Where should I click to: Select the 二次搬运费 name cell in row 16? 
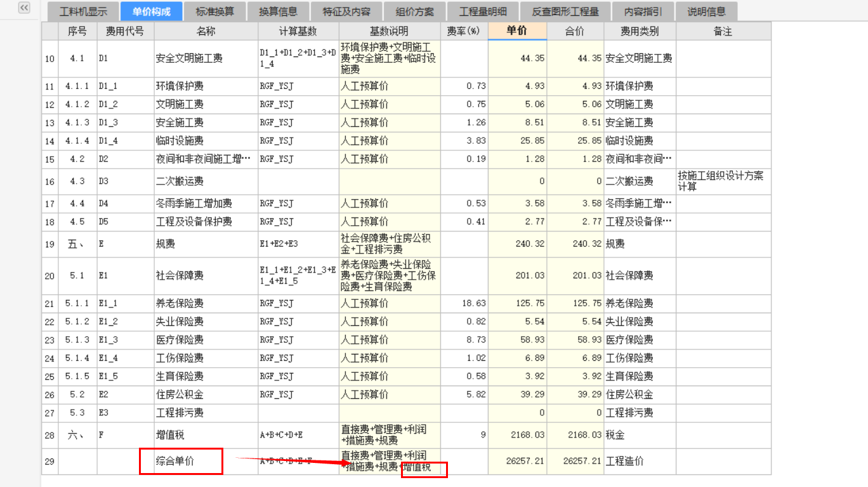click(x=206, y=181)
